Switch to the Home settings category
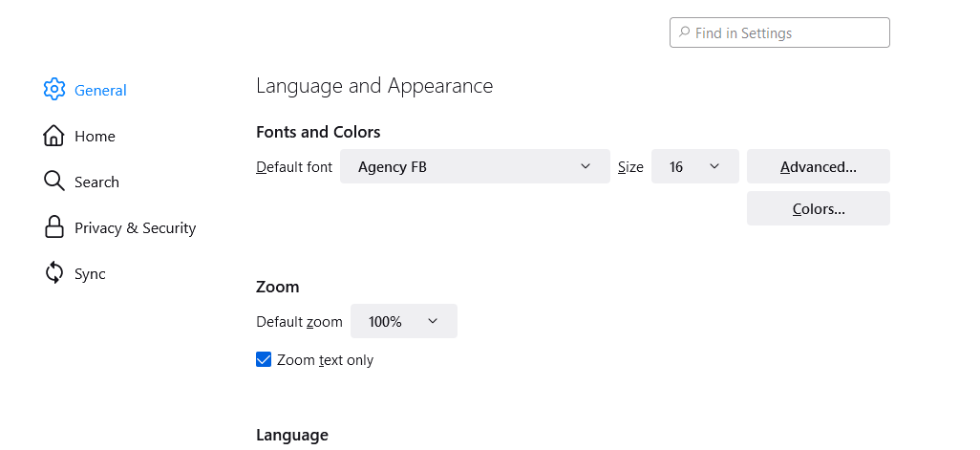Screen dimensions: 980x450 click(x=95, y=137)
